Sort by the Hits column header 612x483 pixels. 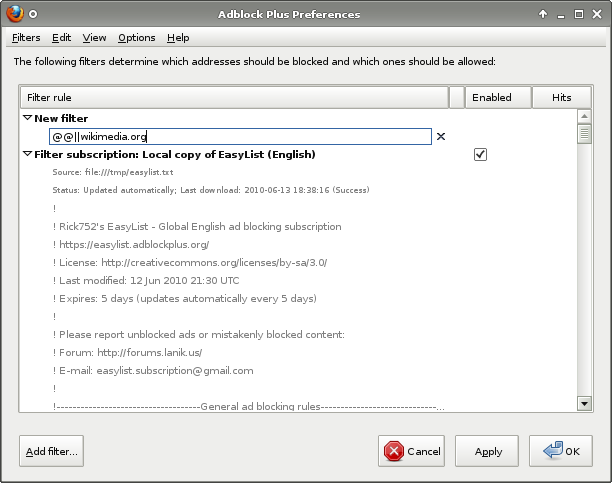coord(562,97)
